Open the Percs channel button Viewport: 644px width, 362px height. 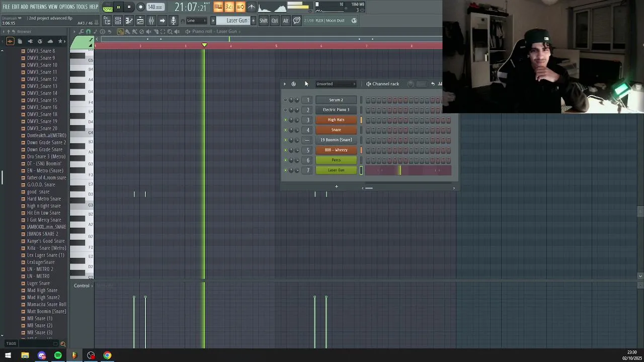pyautogui.click(x=336, y=160)
